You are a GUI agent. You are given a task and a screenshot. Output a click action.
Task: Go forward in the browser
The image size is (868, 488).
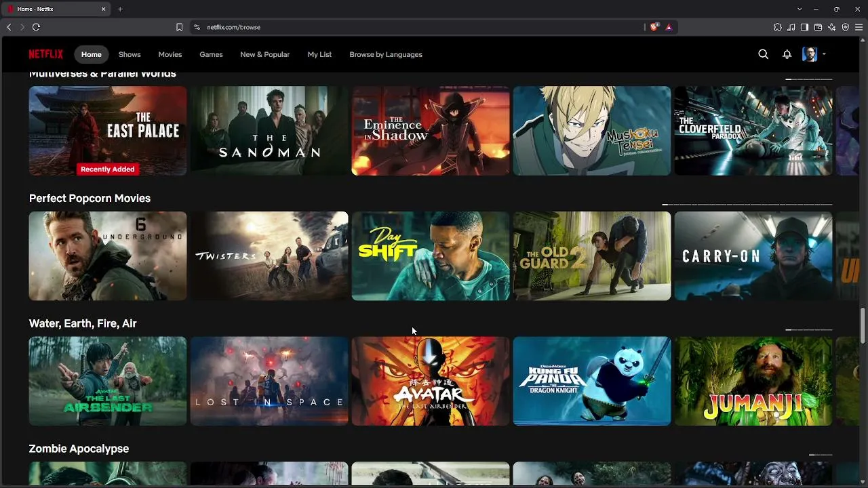(x=22, y=27)
